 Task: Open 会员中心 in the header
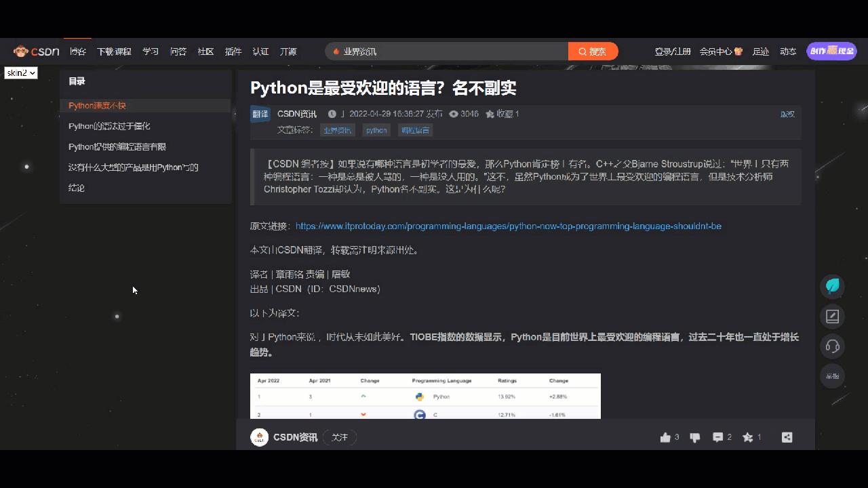[721, 52]
